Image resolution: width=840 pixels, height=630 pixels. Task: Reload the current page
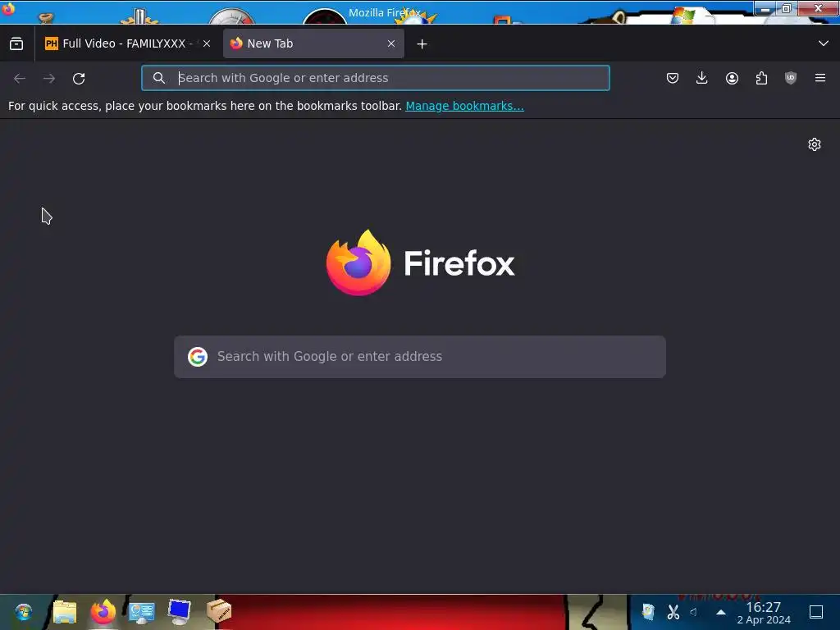click(x=79, y=79)
